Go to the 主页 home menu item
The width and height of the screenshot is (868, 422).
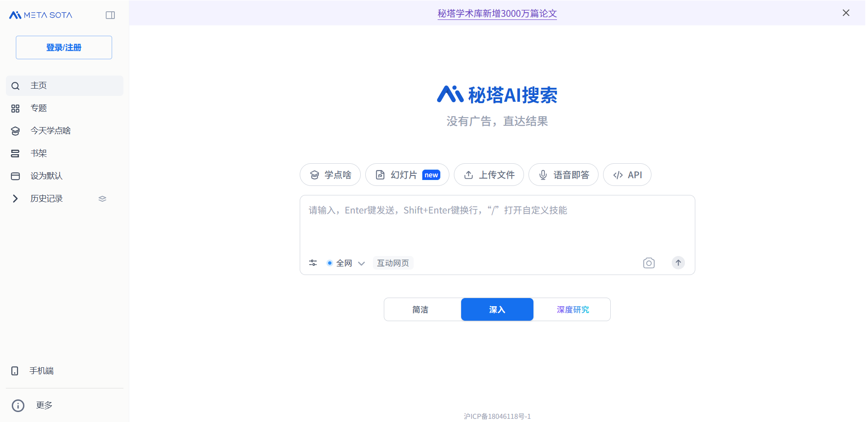click(x=38, y=85)
